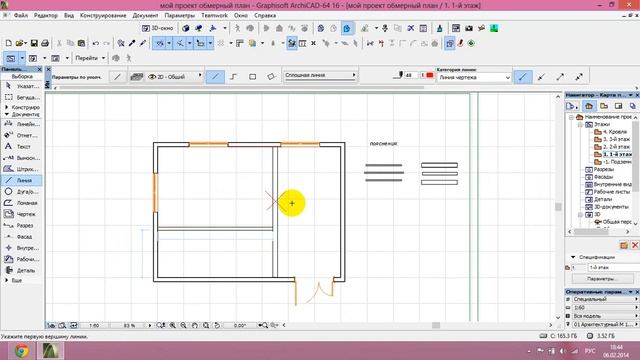Select chained polyline geometry method
This screenshot has height=360, width=640.
(x=233, y=77)
